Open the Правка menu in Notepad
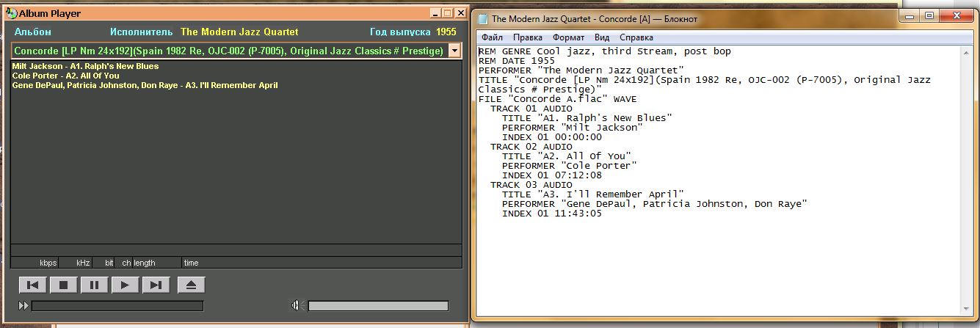Screen dimensions: 980x328 pyautogui.click(x=528, y=37)
